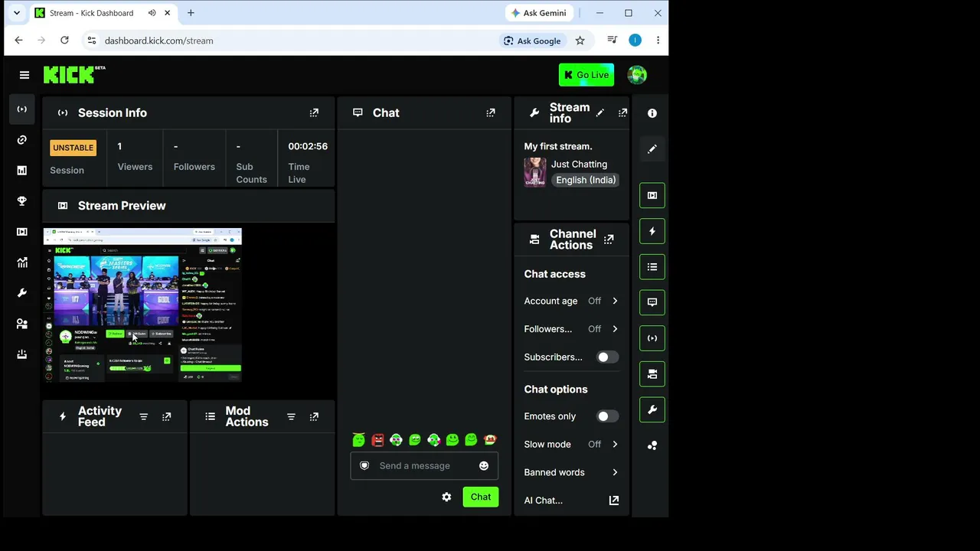Click the shield icon in message box
980x551 pixels.
[x=364, y=466]
